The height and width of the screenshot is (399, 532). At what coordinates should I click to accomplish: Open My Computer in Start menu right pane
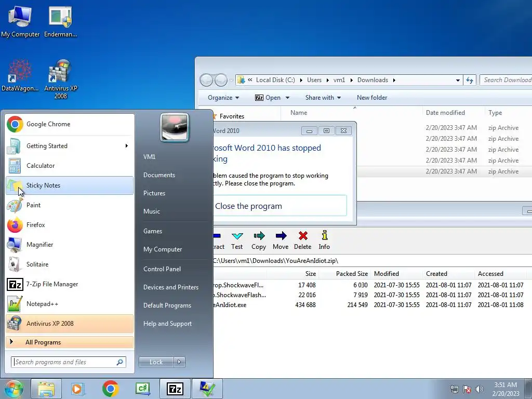coord(163,249)
